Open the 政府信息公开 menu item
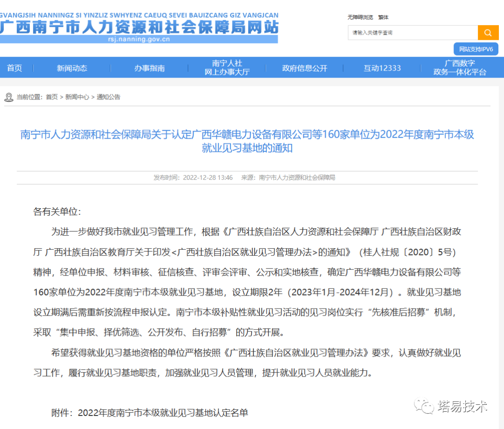This screenshot has height=429, width=504. coord(304,68)
